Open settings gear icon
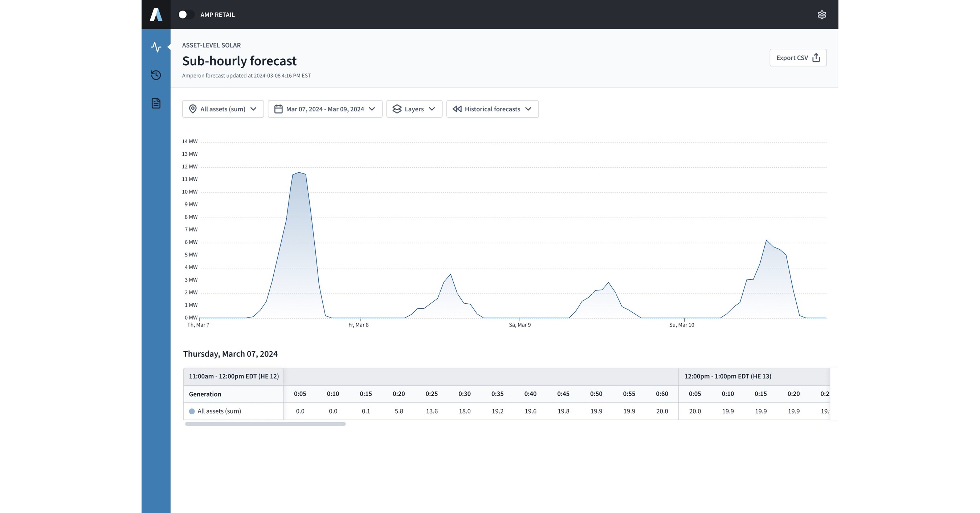 tap(822, 15)
